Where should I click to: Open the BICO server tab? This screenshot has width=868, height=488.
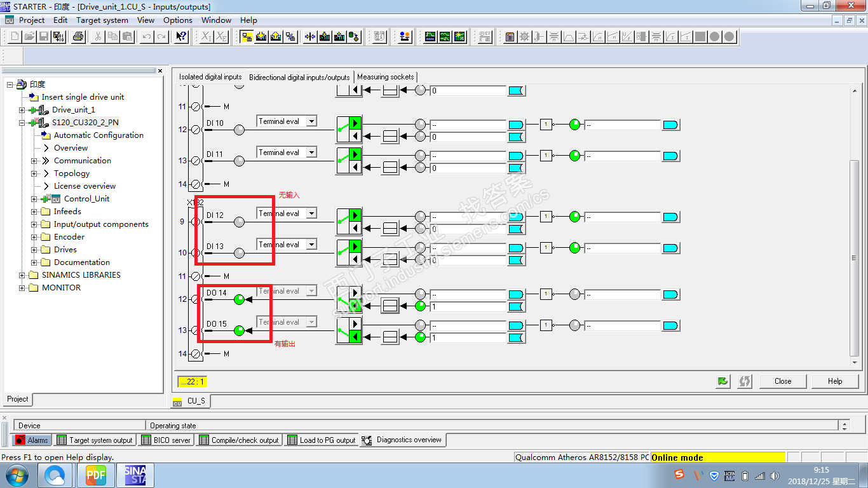[x=165, y=440]
